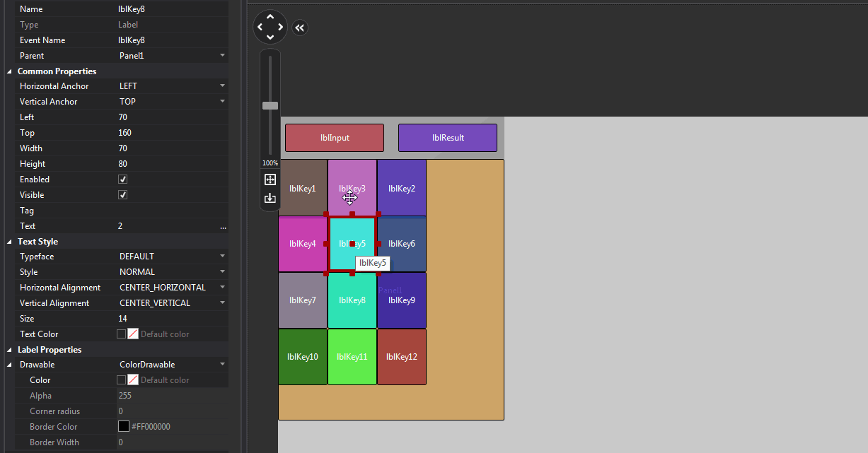This screenshot has height=453, width=868.
Task: Click the tan Panel1 area in designer
Action: point(465,290)
